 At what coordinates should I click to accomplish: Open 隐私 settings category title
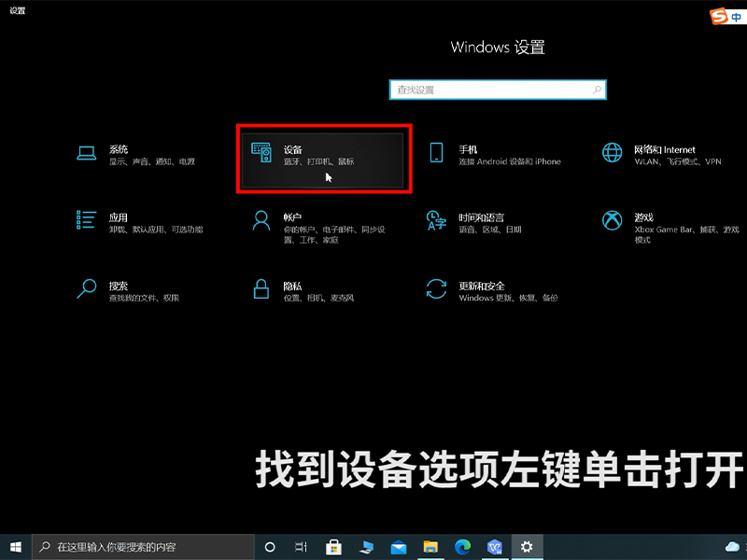click(292, 286)
